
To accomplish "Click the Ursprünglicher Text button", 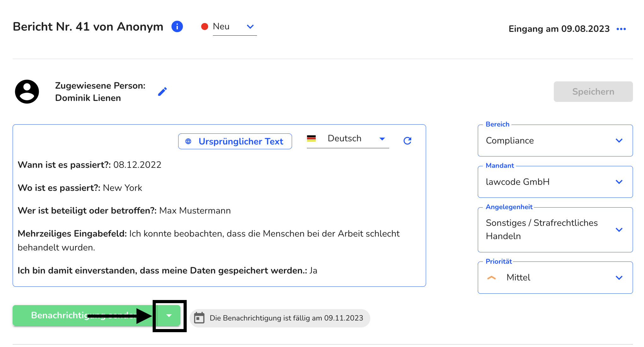I will 235,141.
